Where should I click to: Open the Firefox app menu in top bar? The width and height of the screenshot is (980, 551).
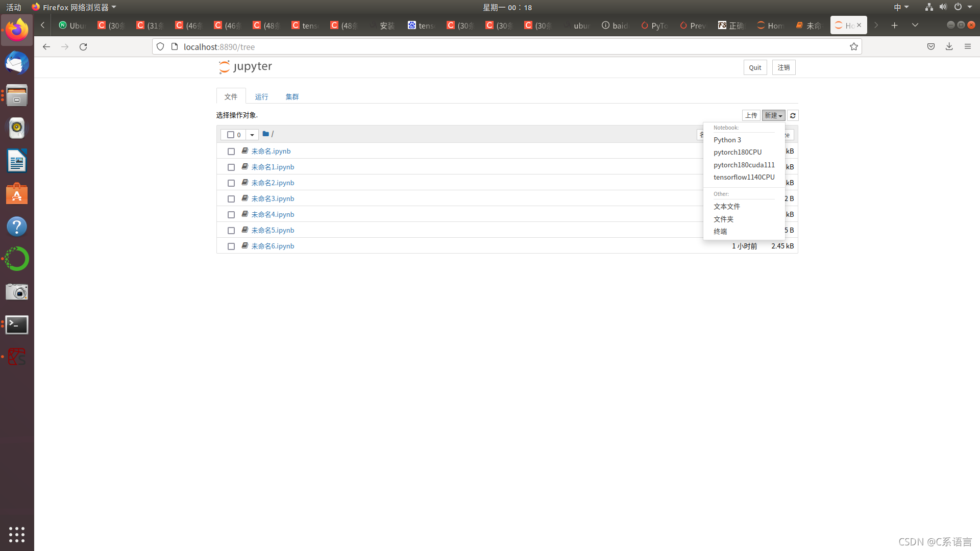[x=74, y=7]
